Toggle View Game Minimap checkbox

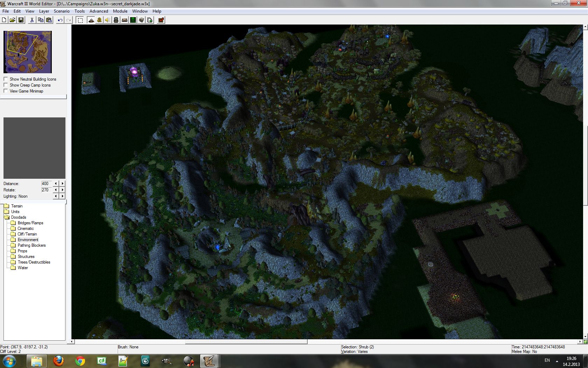coord(6,91)
